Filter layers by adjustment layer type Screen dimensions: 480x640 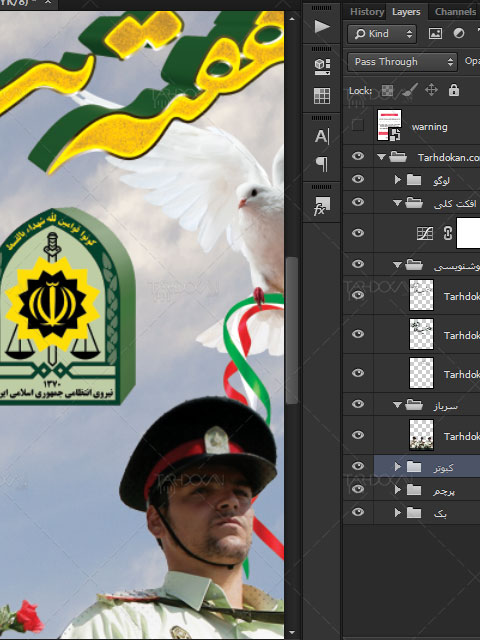pos(459,33)
